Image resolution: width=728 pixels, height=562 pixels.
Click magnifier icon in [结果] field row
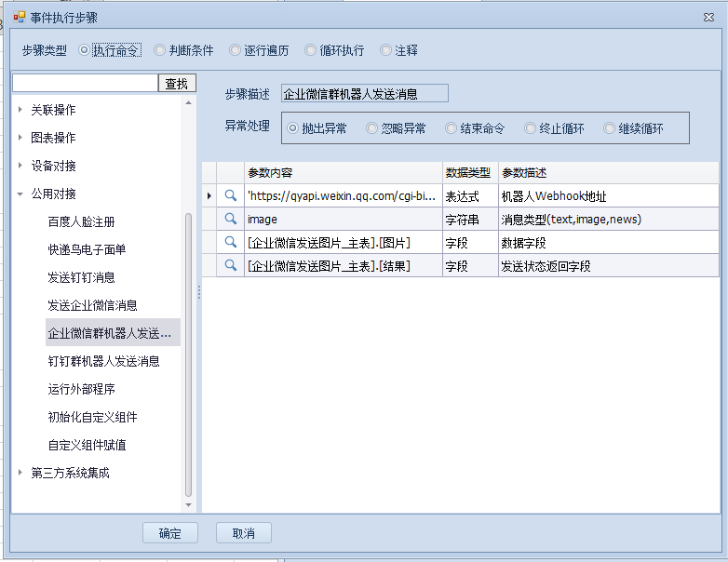230,266
